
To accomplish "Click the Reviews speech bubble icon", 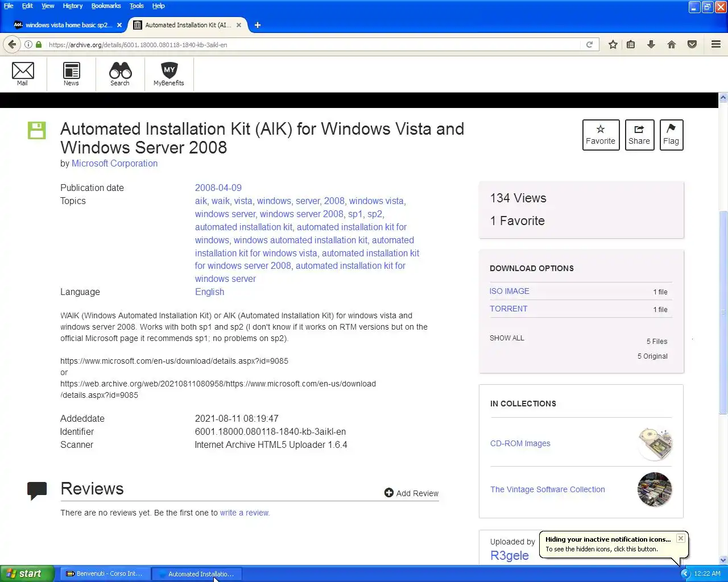I will pos(37,490).
